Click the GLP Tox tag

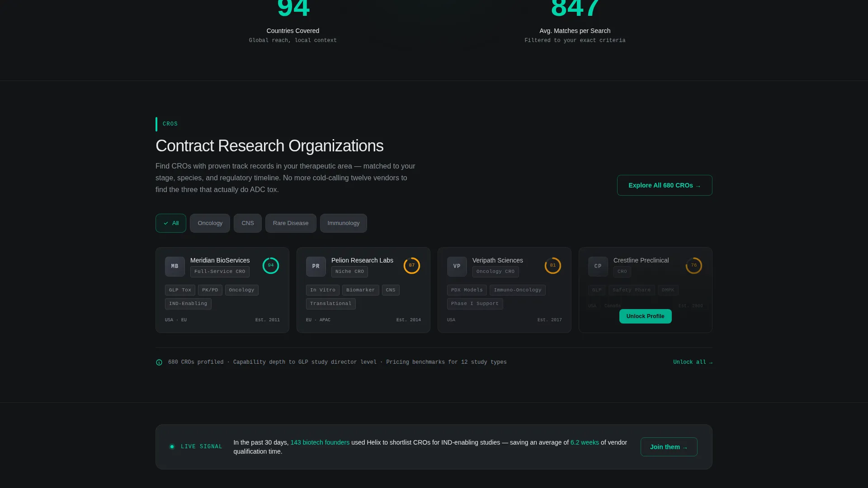pyautogui.click(x=180, y=290)
